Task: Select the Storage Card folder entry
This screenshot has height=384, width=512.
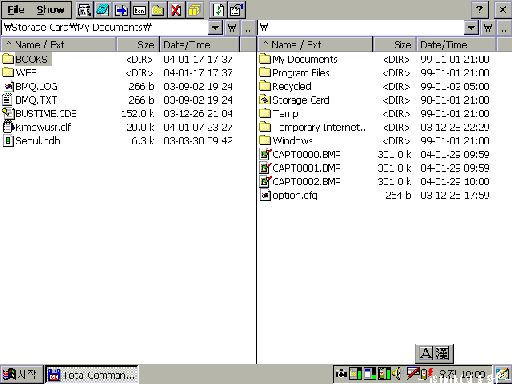Action: tap(295, 100)
